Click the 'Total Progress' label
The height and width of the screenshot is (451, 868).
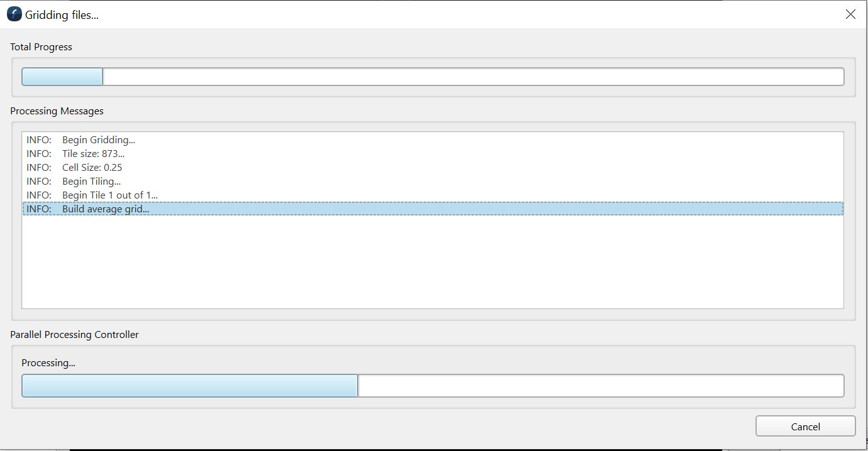(41, 47)
